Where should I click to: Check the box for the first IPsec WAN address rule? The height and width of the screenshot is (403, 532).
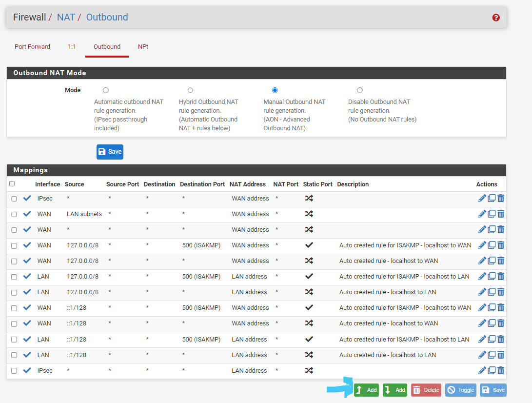pos(14,199)
